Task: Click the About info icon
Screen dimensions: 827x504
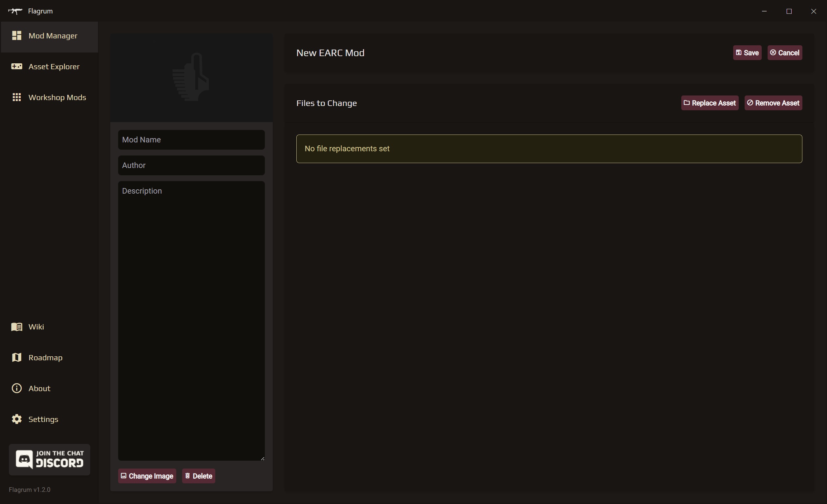Action: [16, 388]
